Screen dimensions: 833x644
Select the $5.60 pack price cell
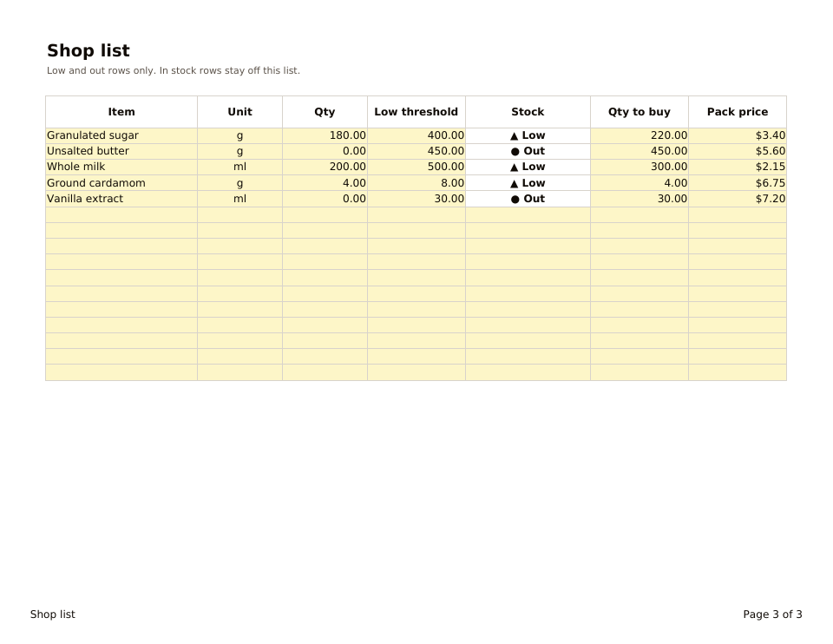pos(738,151)
